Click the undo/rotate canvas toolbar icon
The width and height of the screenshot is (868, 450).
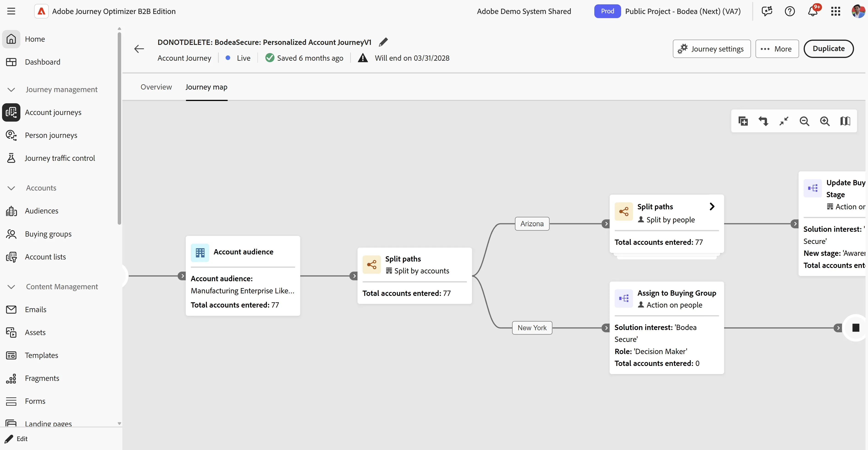(x=763, y=121)
